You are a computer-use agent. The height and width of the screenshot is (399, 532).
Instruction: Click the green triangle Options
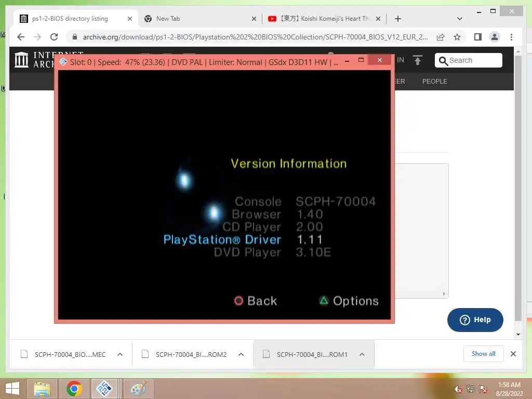349,301
